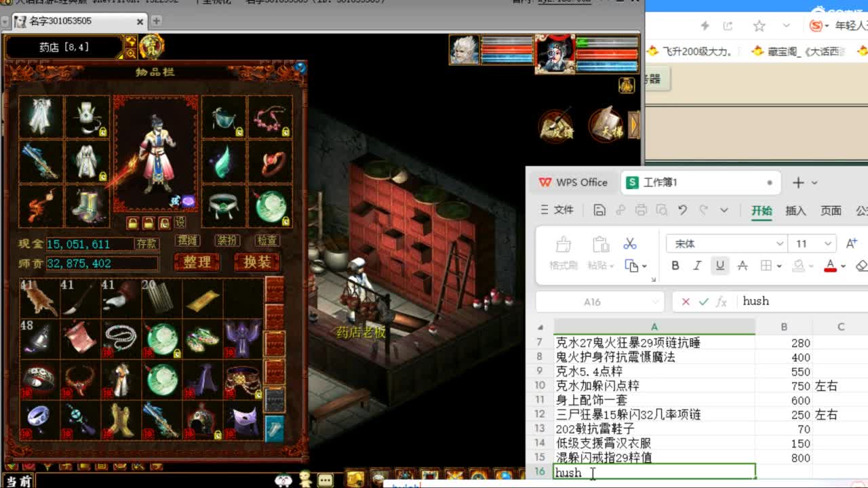Expand the new tab dropdown chevron
868x488 pixels.
(814, 182)
